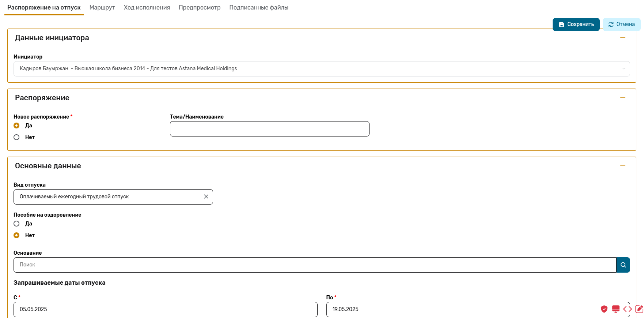Click the red pencil edit icon
Screen dimensions: 644x318
639,309
